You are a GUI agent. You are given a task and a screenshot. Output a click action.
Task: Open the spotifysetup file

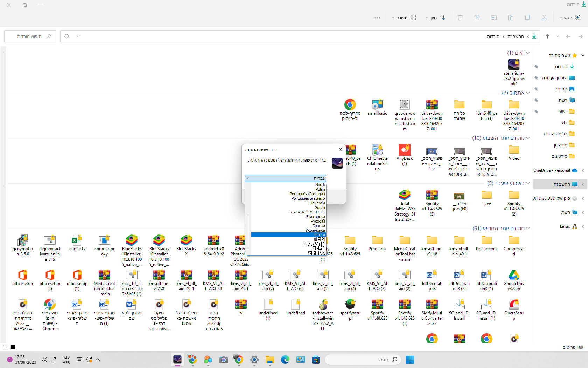click(350, 310)
